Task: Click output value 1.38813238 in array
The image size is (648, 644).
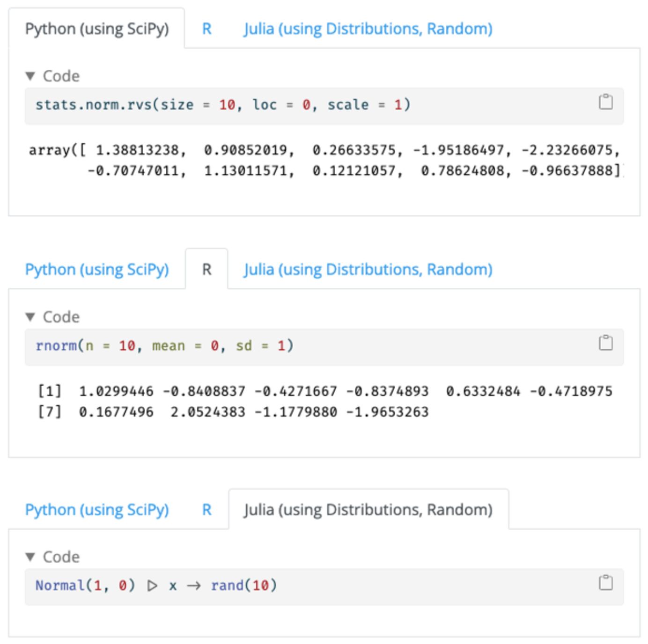Action: click(x=137, y=150)
